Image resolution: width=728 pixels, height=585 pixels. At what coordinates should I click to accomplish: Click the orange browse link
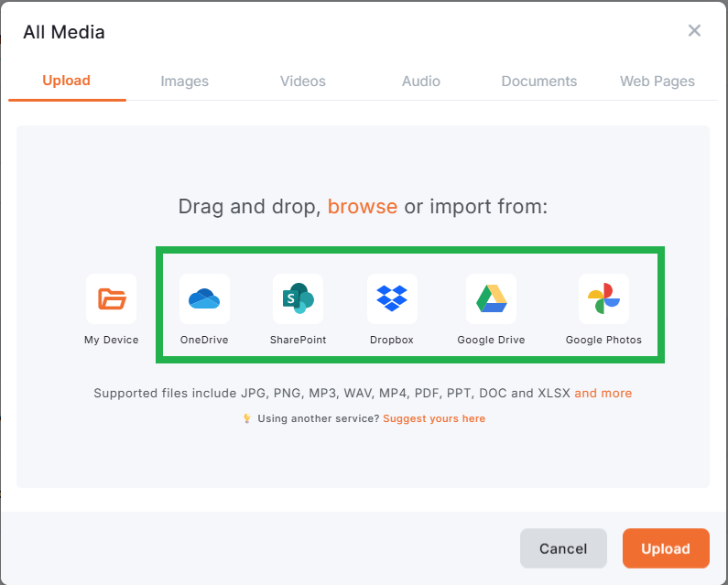363,206
